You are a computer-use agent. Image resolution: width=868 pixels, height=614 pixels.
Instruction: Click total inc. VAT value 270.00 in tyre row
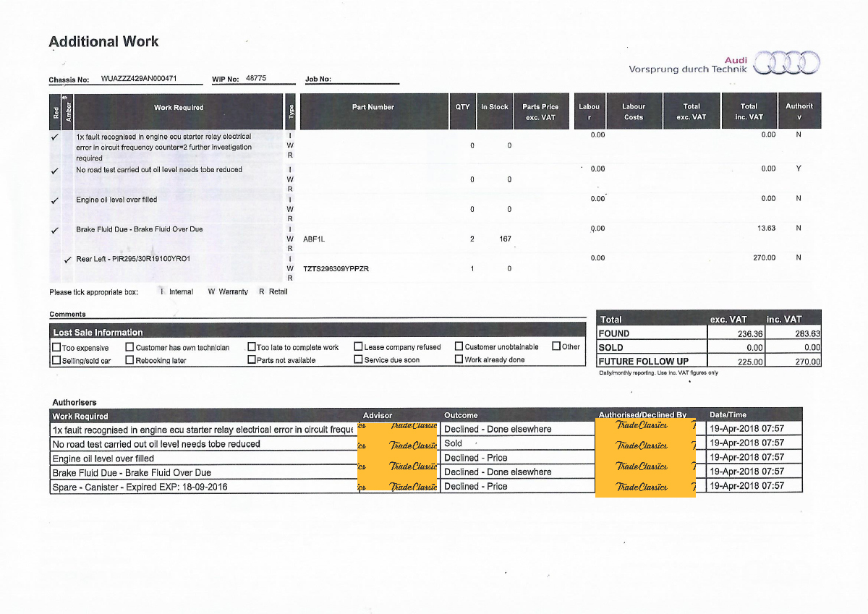click(764, 257)
